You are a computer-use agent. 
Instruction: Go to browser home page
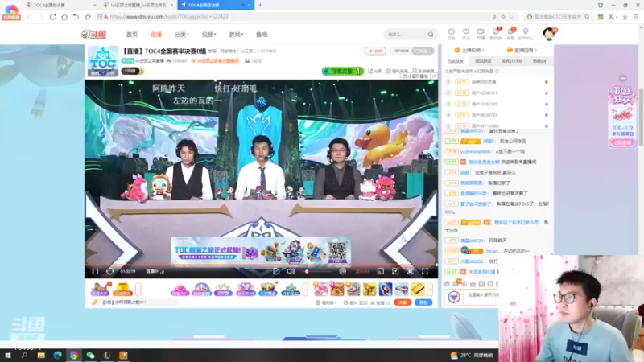click(x=64, y=17)
